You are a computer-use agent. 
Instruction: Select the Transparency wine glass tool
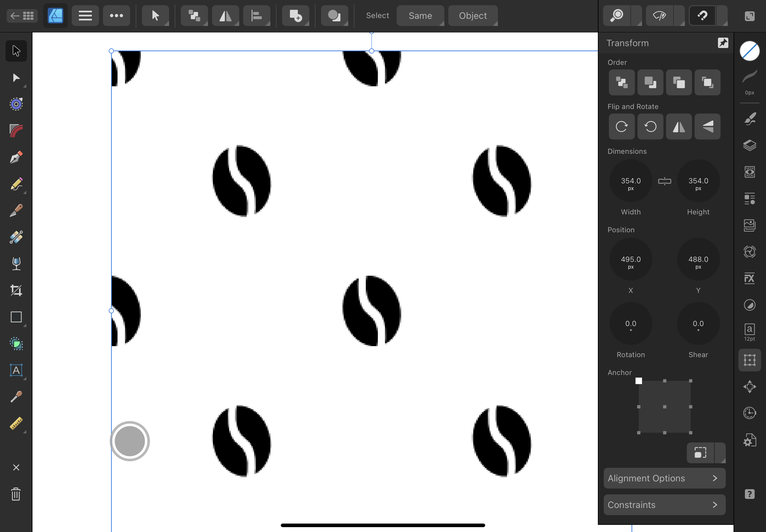(16, 264)
